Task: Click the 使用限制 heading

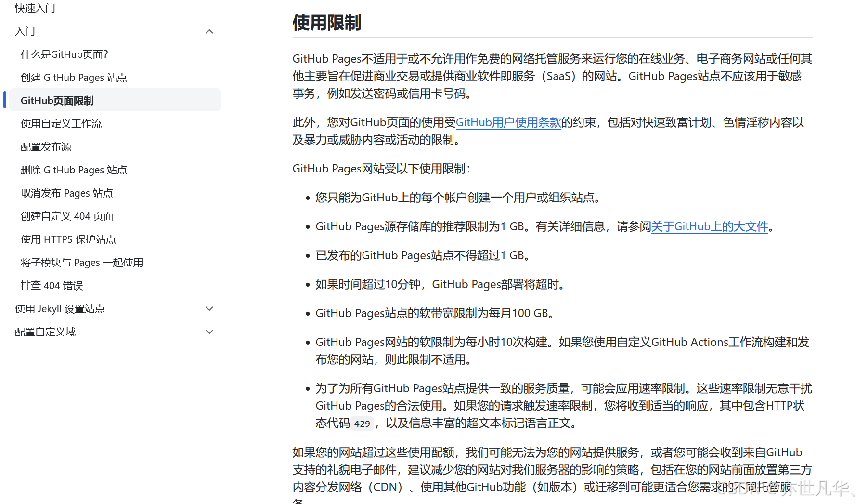Action: pos(327,23)
